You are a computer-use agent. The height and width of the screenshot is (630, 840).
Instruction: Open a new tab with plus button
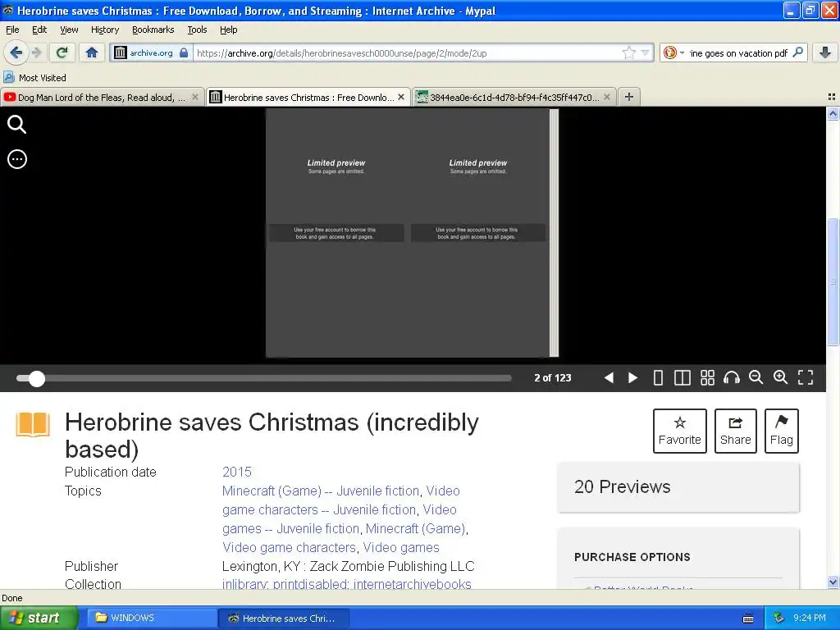[x=629, y=97]
